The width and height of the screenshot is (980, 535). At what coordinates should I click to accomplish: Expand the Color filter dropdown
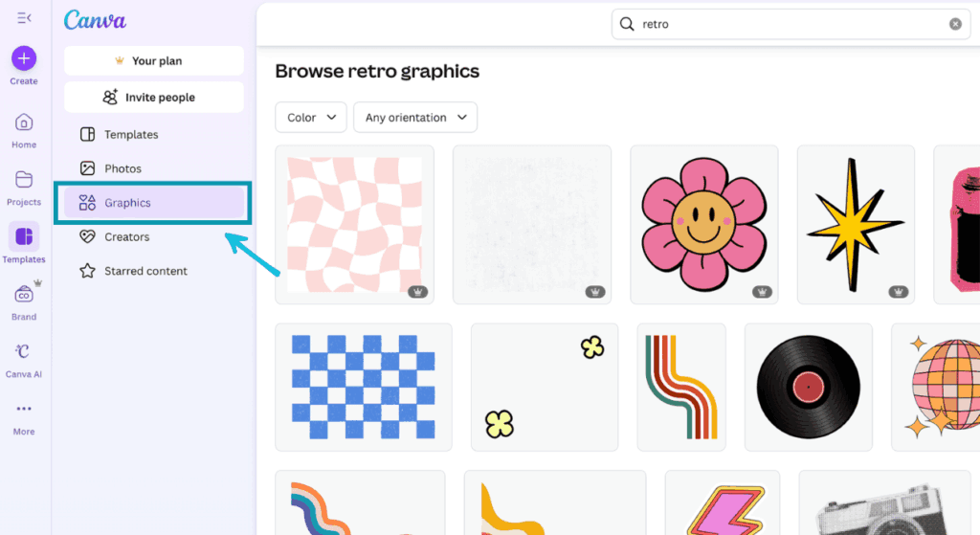[x=311, y=118]
